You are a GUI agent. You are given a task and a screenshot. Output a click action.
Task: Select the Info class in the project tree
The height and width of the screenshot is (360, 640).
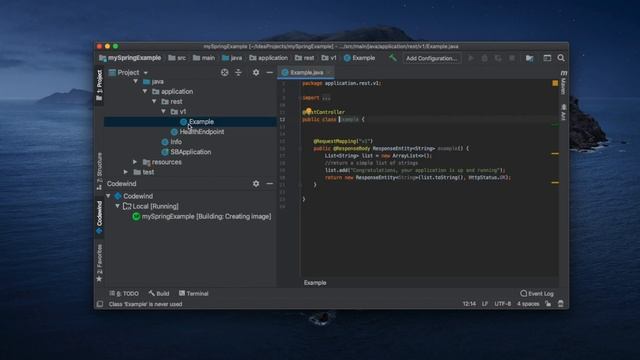(x=171, y=142)
